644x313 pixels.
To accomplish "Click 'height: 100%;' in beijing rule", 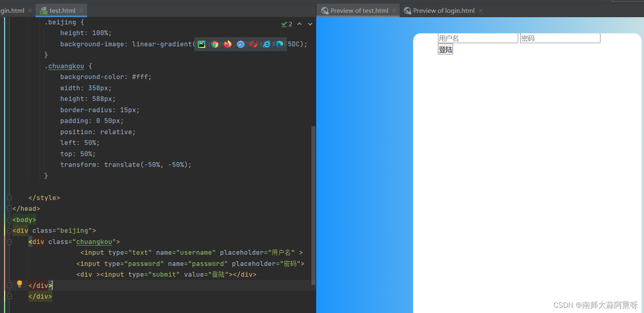I will tap(86, 33).
